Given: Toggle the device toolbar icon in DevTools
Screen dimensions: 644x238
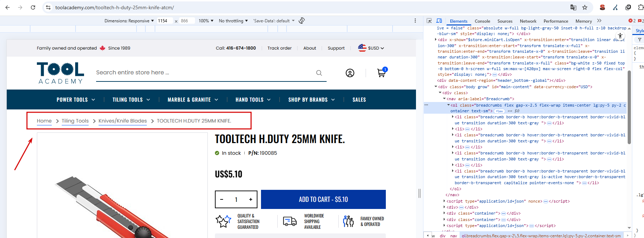Looking at the screenshot, I should (x=439, y=21).
